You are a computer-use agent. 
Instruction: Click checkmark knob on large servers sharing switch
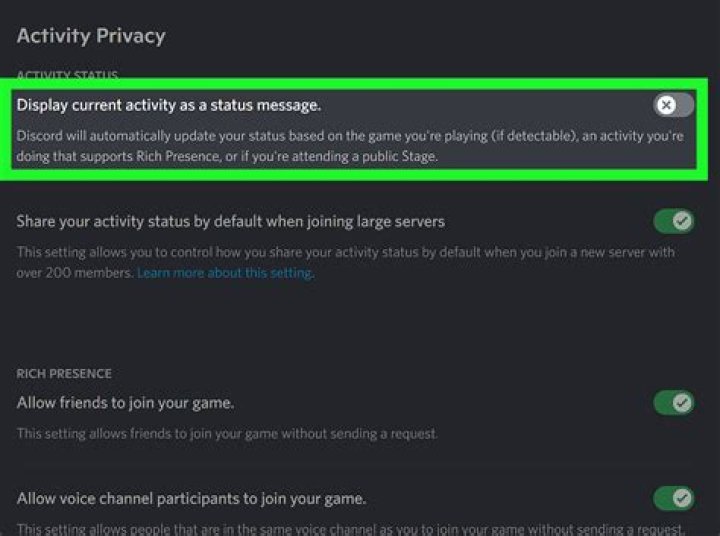682,221
